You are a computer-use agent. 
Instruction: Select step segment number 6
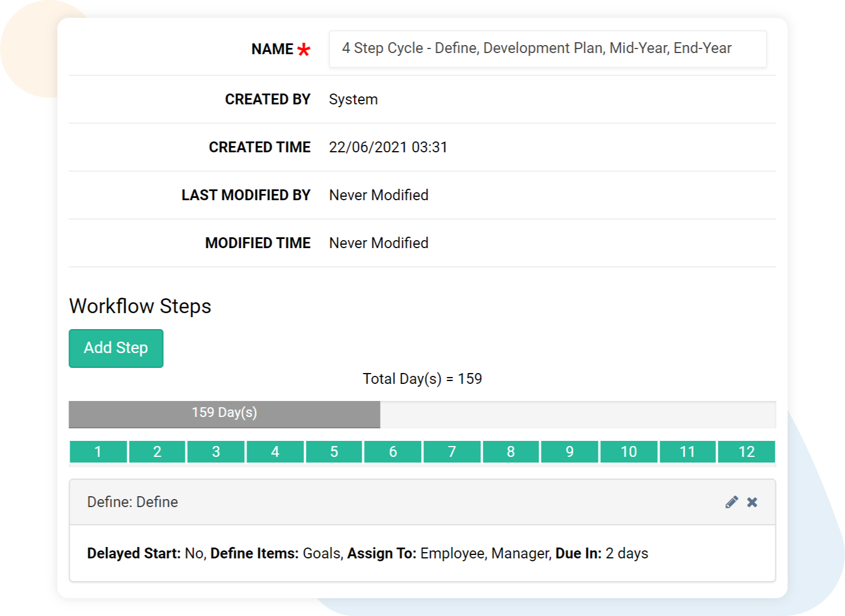(x=393, y=452)
